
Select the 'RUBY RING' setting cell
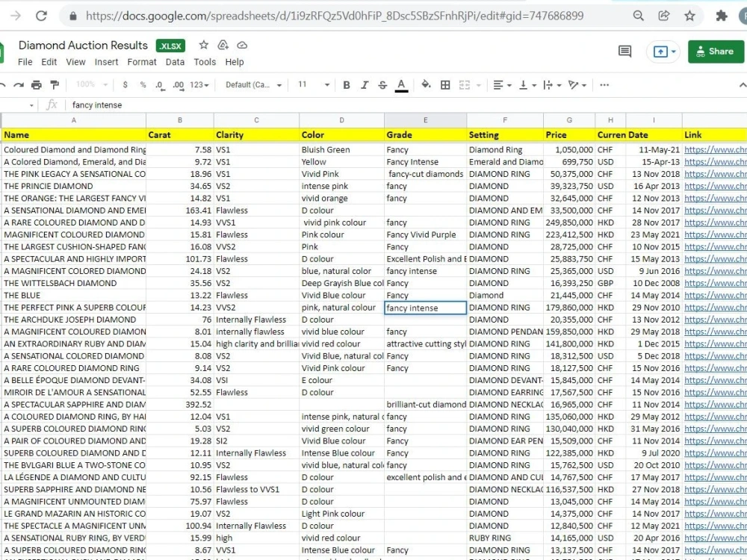[x=505, y=538]
